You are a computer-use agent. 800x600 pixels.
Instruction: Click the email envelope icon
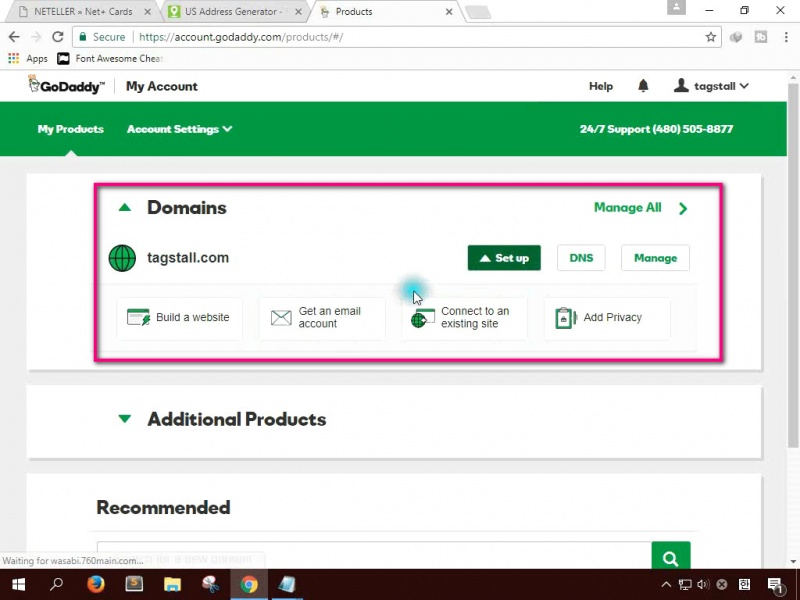tap(281, 318)
